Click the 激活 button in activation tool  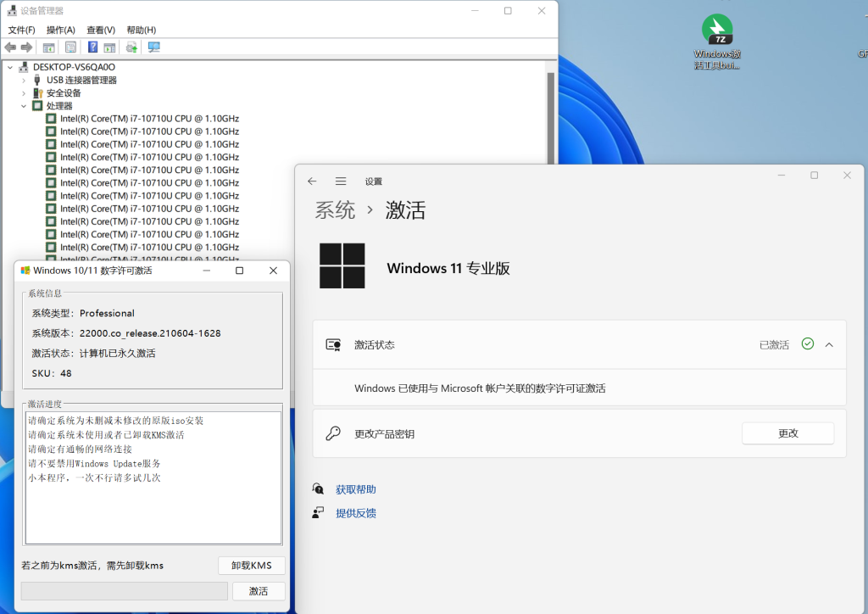(259, 591)
